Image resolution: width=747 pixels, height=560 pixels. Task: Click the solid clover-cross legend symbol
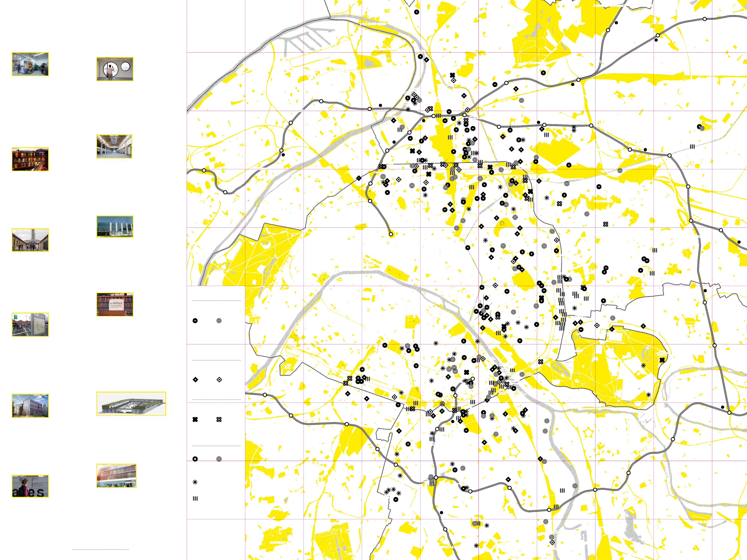195,420
